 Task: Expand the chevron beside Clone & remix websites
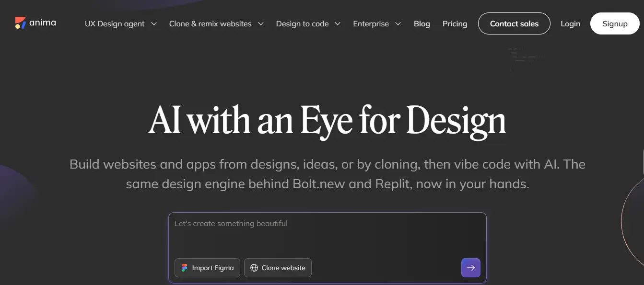tap(261, 23)
